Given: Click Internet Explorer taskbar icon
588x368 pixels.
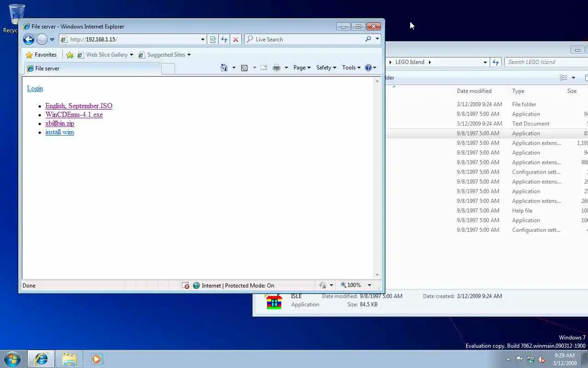Looking at the screenshot, I should pos(41,359).
